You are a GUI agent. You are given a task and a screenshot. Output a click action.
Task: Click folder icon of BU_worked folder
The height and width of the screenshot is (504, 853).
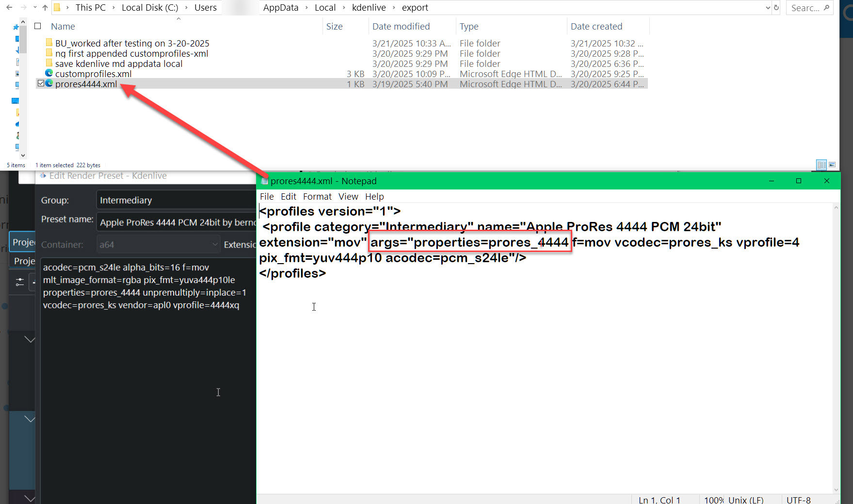click(x=49, y=43)
